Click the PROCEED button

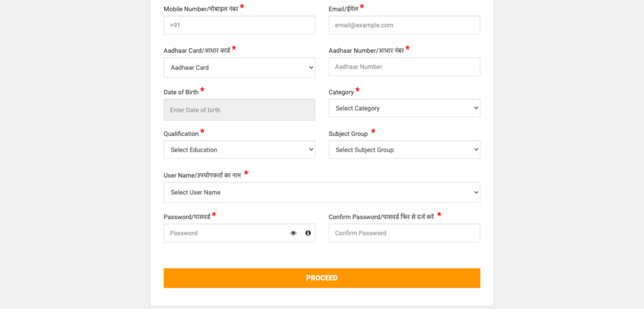[x=322, y=278]
